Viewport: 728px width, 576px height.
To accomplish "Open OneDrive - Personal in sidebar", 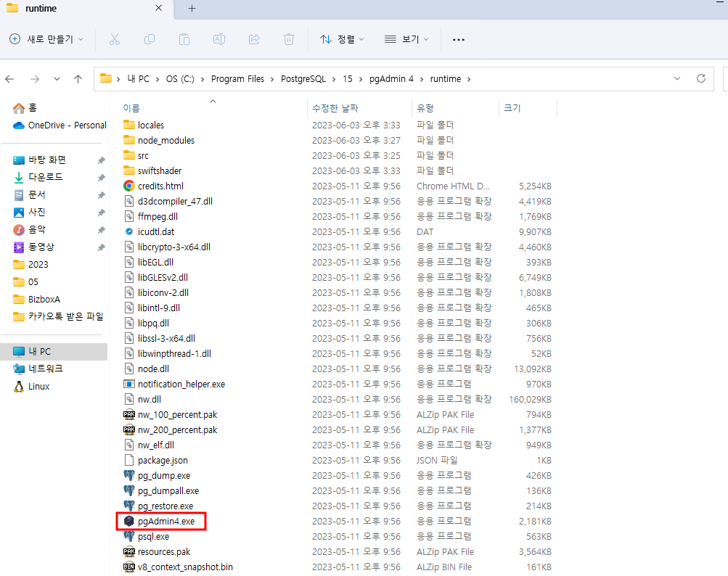I will (x=60, y=126).
